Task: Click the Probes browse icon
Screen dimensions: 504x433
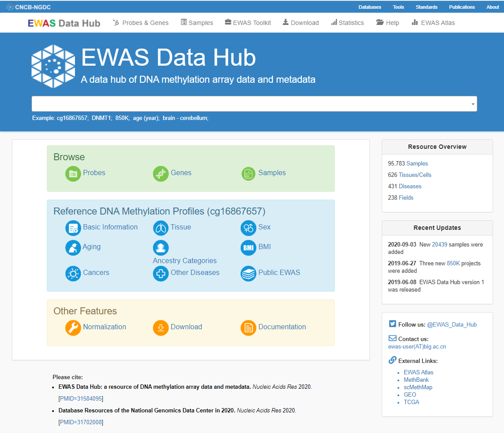Action: (x=73, y=174)
